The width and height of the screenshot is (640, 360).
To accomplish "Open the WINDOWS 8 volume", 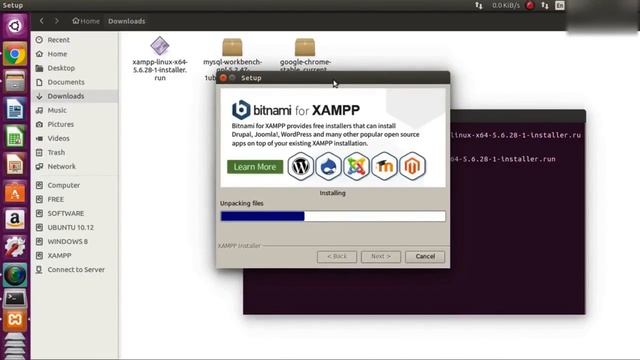I will (x=75, y=242).
